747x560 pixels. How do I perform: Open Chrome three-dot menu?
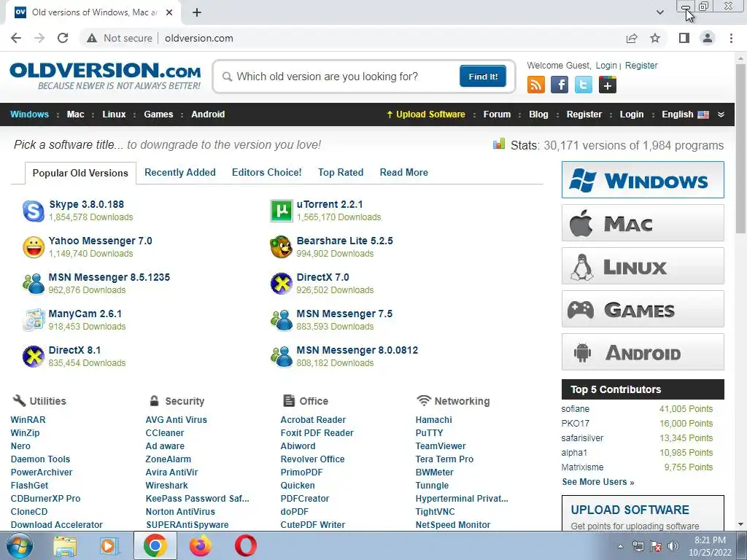(731, 38)
